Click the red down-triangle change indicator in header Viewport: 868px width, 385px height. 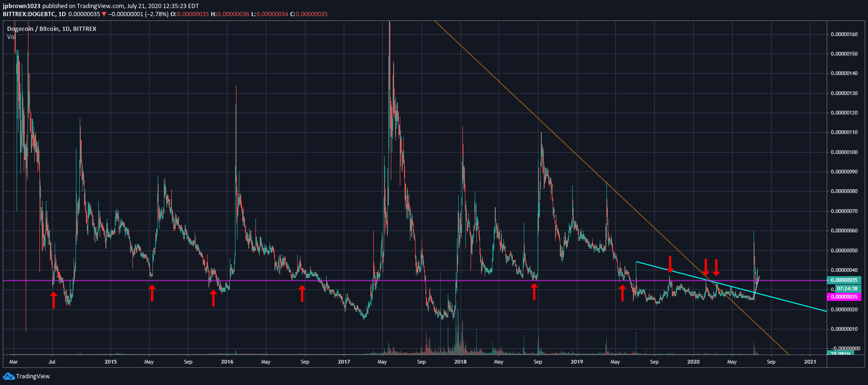coord(104,14)
